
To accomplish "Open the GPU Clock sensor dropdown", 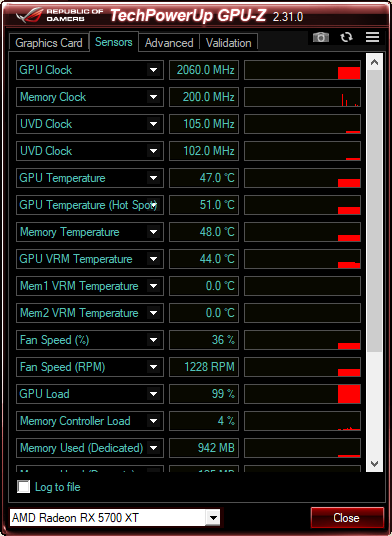I will click(x=153, y=70).
